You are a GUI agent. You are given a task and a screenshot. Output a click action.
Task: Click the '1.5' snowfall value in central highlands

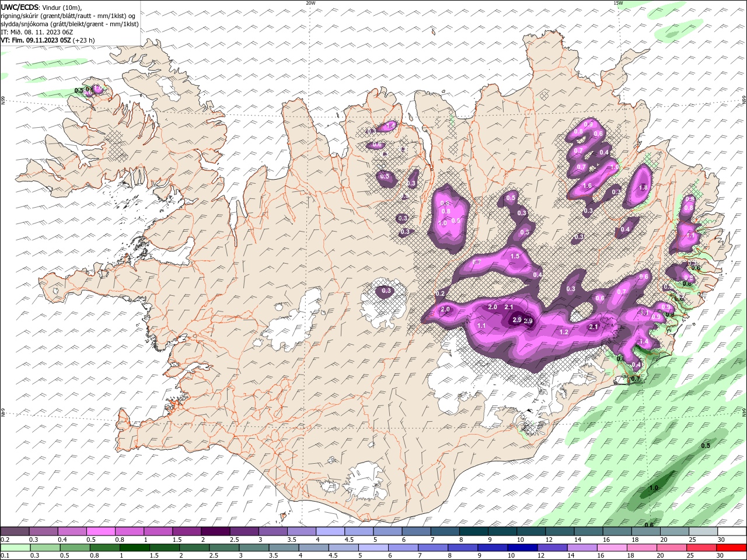coord(515,257)
